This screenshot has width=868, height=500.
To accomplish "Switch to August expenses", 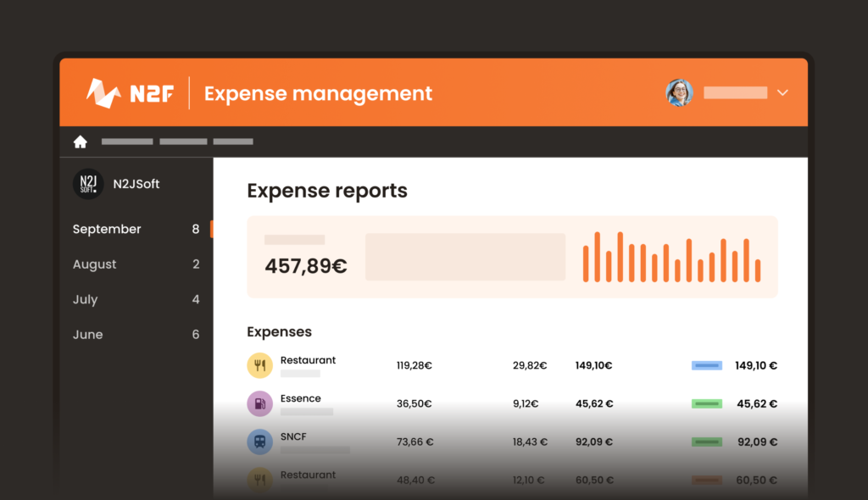I will point(95,264).
